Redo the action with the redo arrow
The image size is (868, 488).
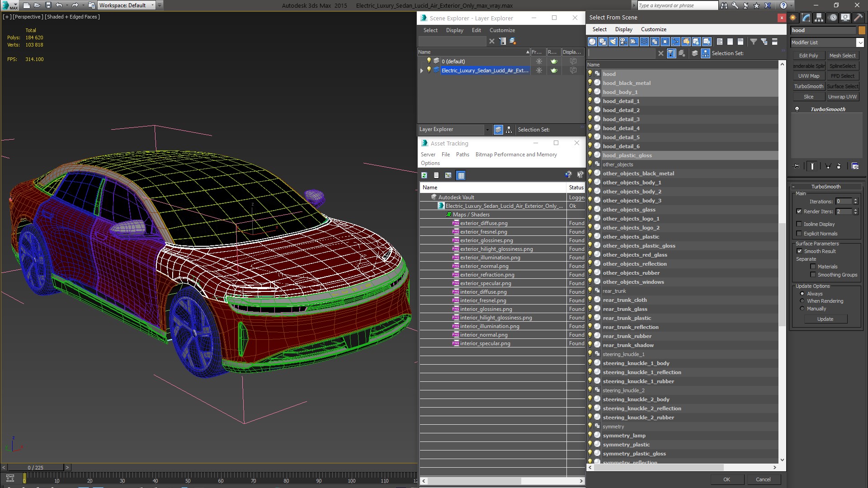pyautogui.click(x=75, y=5)
